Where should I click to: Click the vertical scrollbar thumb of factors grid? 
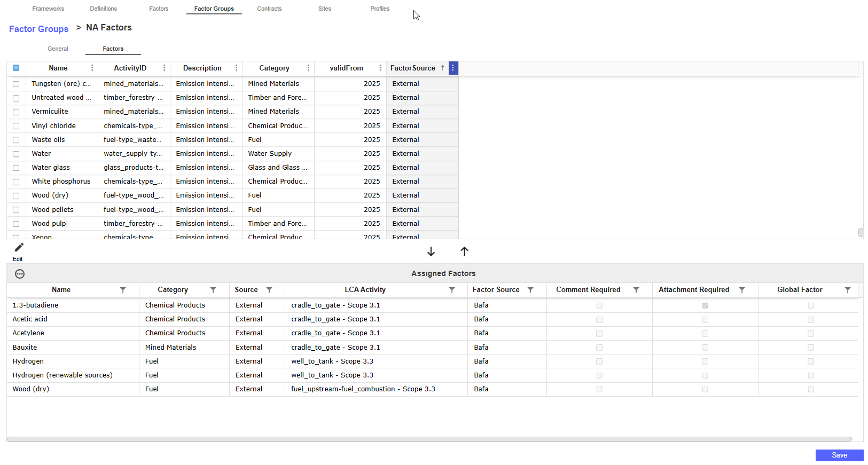click(x=861, y=232)
